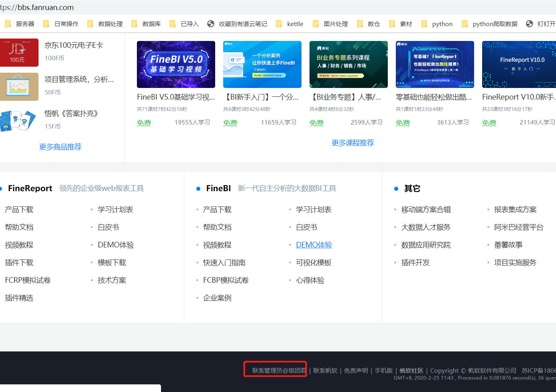Click 联系管理员@饭团君 footer link
This screenshot has width=556, height=392.
(x=279, y=371)
